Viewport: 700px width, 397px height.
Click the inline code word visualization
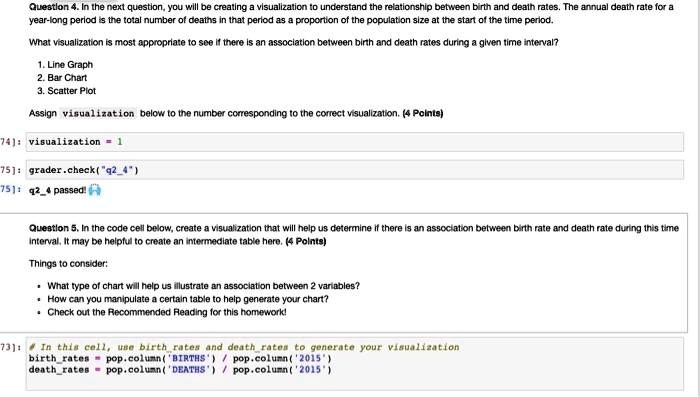[98, 113]
